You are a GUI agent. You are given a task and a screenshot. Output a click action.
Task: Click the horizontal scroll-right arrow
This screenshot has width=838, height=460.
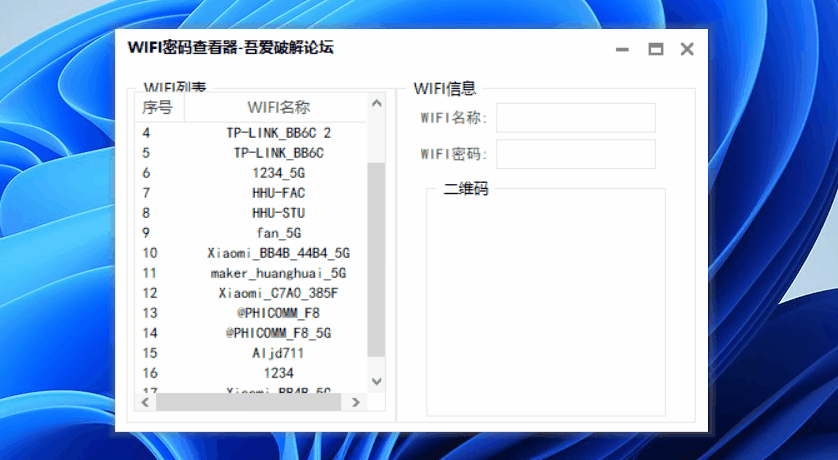tap(355, 402)
